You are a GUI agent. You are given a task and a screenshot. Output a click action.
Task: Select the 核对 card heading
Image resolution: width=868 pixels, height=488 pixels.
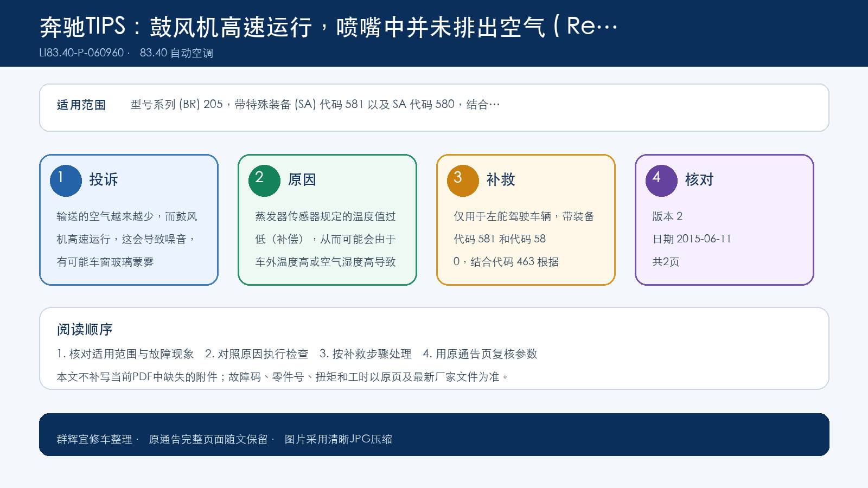tap(699, 179)
